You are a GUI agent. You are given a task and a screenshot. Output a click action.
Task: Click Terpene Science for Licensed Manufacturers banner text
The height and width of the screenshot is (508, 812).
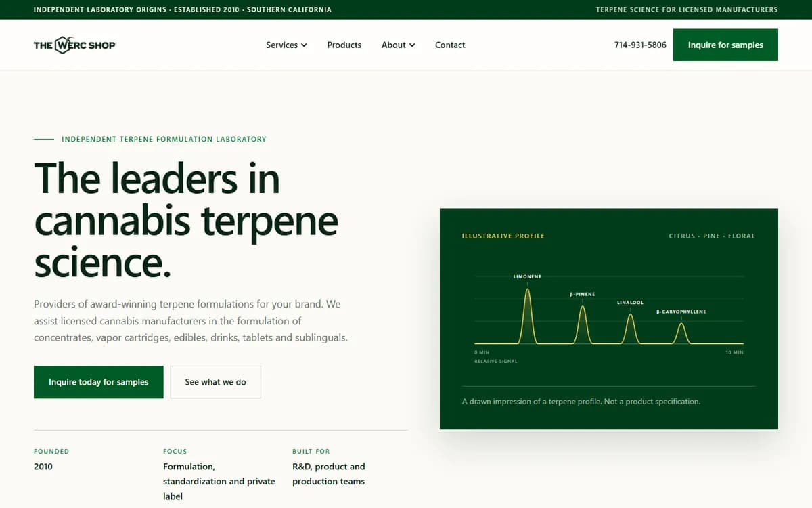(687, 9)
